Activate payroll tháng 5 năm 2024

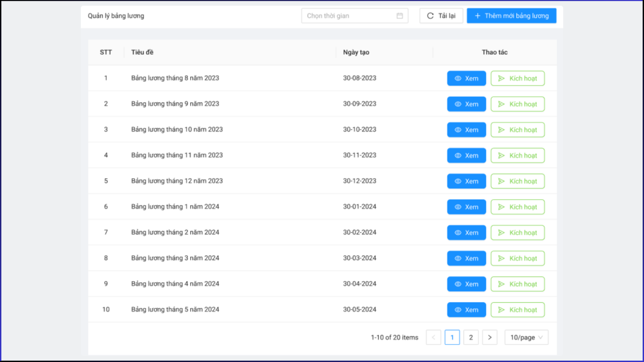tap(517, 310)
